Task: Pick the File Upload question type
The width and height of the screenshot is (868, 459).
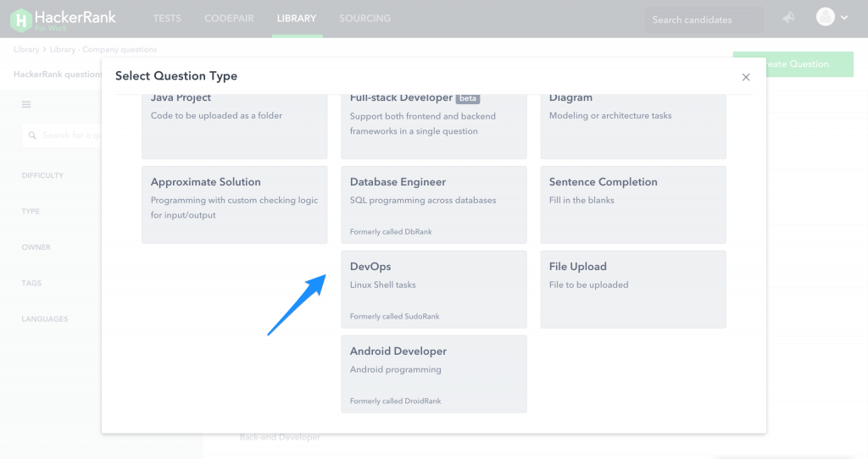Action: [x=632, y=290]
